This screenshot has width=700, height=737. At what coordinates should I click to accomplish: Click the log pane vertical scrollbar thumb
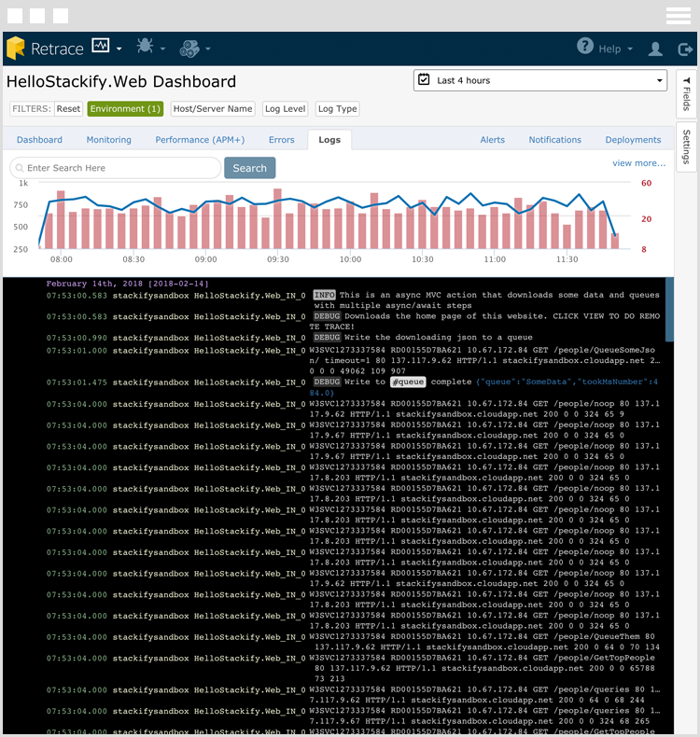tap(669, 310)
